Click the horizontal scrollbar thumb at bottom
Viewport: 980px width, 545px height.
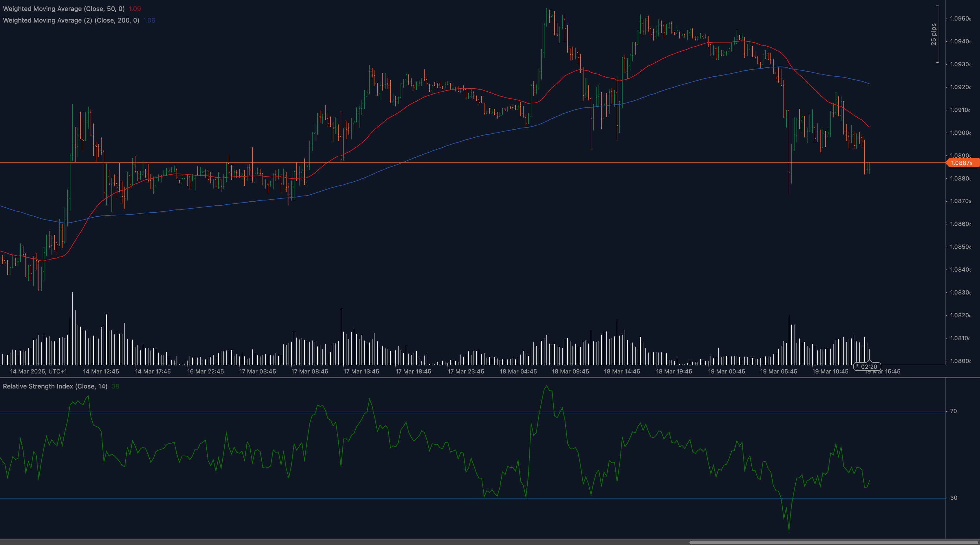pos(834,542)
